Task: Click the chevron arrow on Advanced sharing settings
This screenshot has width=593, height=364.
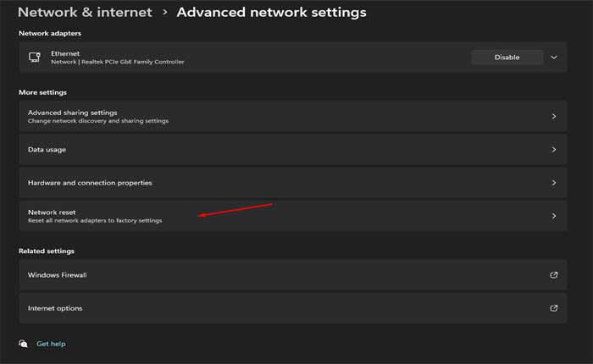Action: (x=554, y=116)
